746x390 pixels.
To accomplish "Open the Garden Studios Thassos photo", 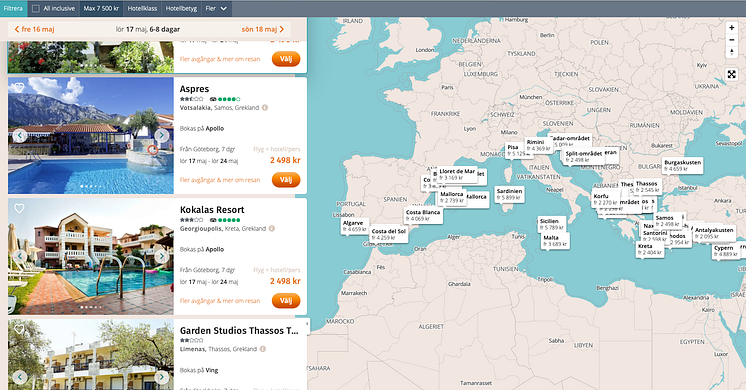I will point(91,355).
